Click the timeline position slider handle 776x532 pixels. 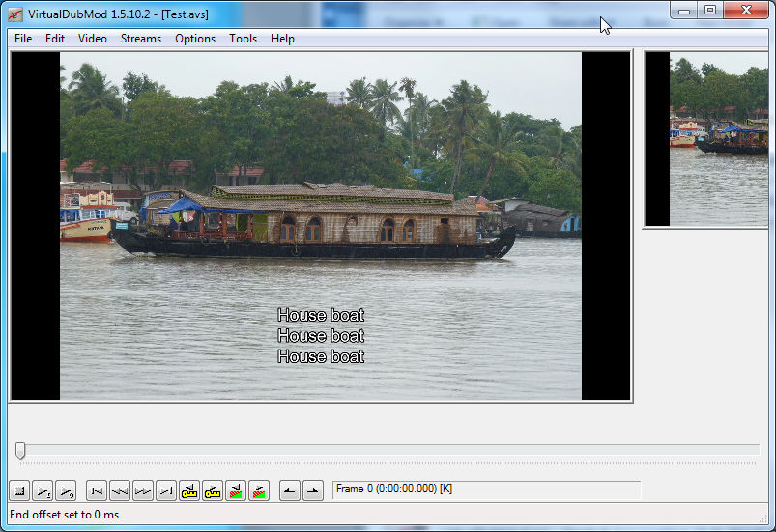20,451
